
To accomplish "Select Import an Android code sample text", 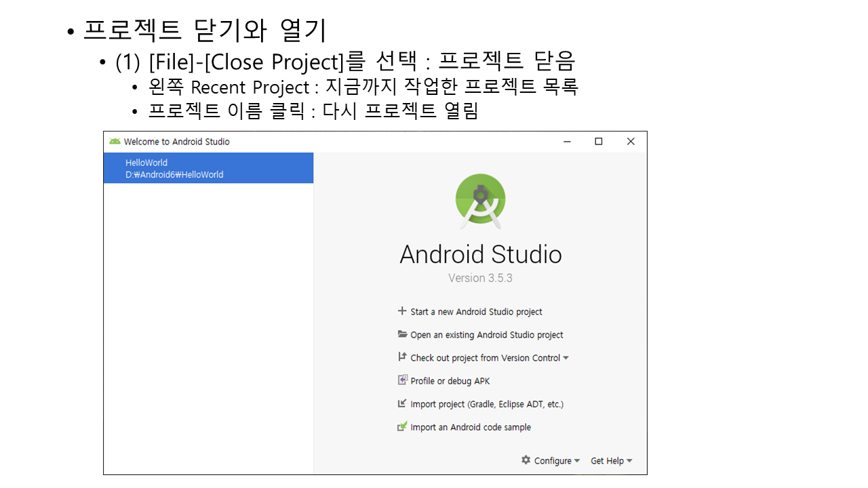I will click(x=471, y=427).
